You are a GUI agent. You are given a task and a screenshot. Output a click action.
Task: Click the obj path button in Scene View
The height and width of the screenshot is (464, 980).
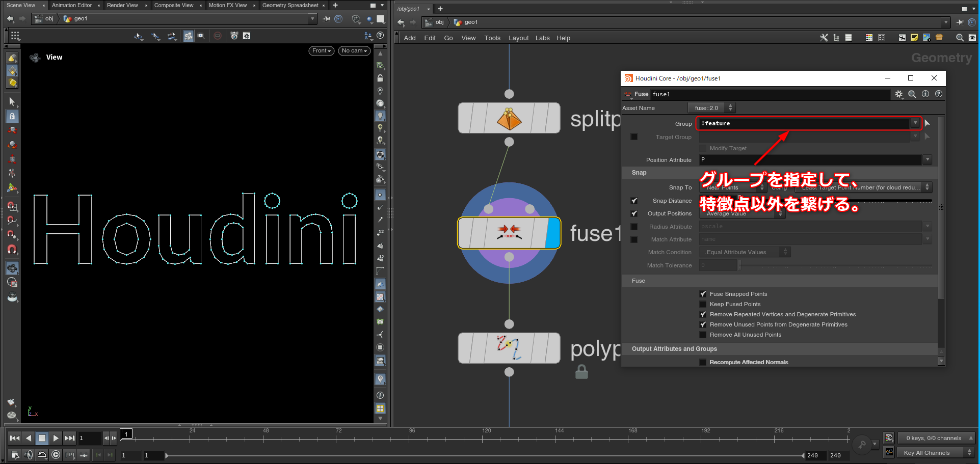(x=44, y=19)
